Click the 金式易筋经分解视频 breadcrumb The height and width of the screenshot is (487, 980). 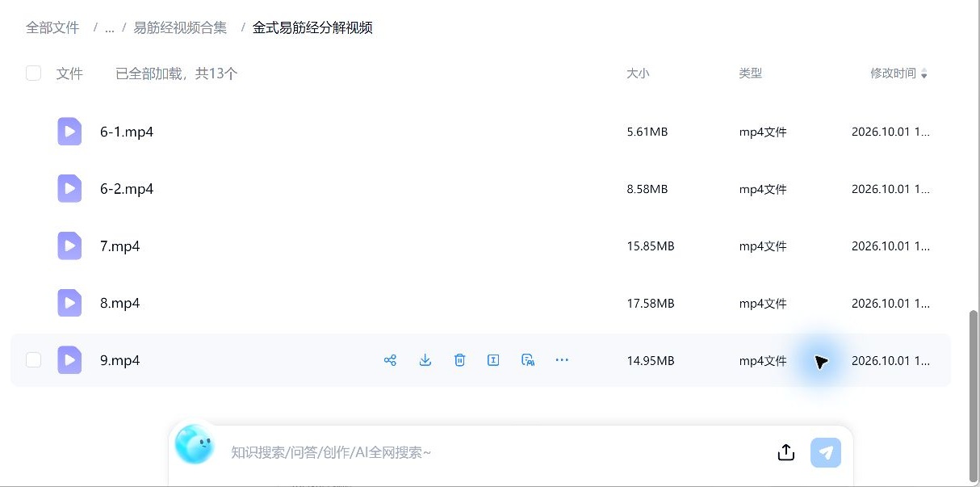tap(312, 27)
